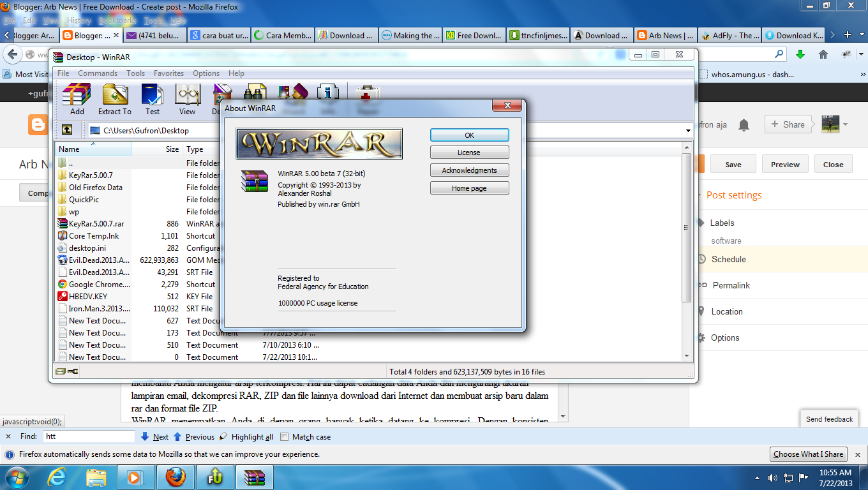Open Blogger notifications bell

point(744,125)
